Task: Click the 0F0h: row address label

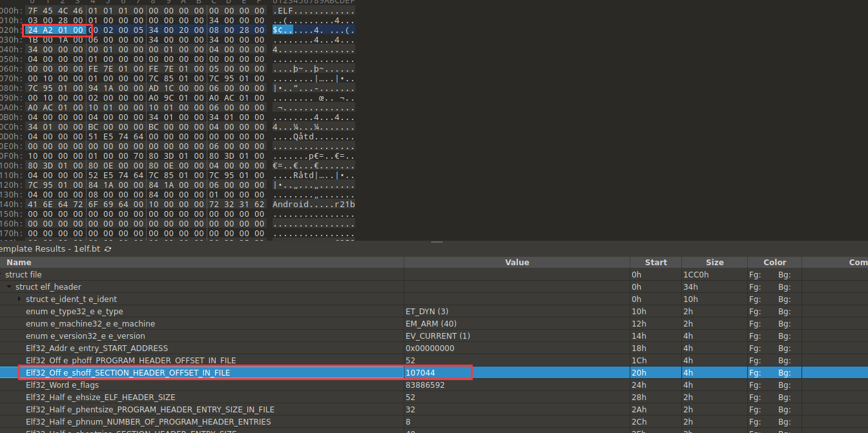Action: 11,156
